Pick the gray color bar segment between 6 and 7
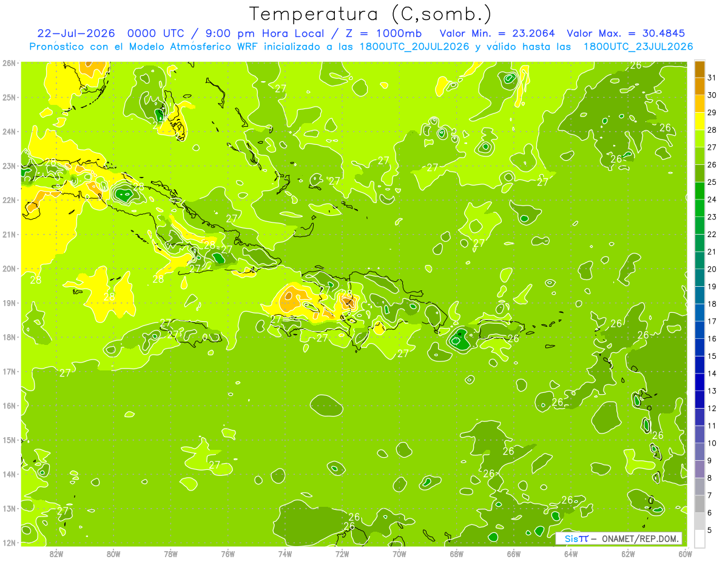 pyautogui.click(x=699, y=504)
